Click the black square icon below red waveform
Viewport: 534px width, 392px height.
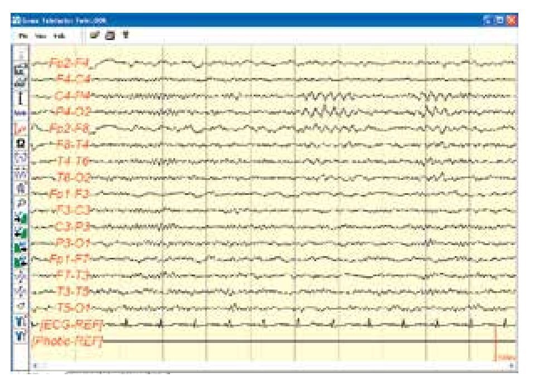[x=21, y=143]
